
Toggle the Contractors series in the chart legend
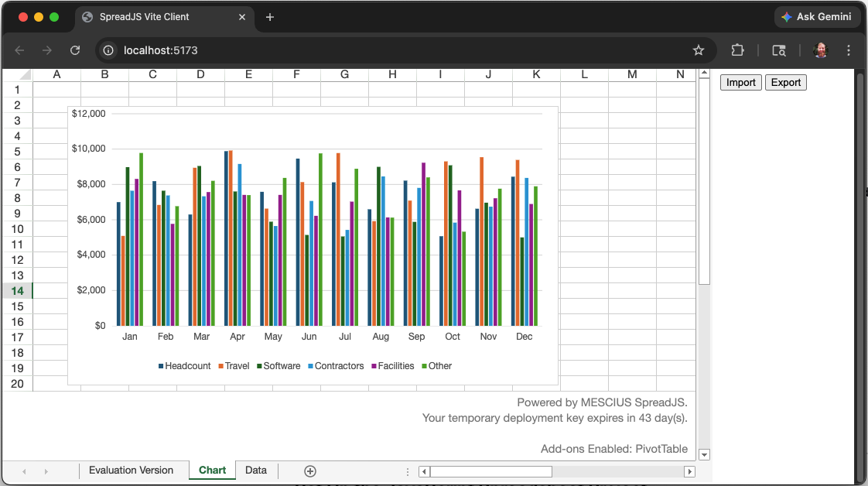point(336,365)
